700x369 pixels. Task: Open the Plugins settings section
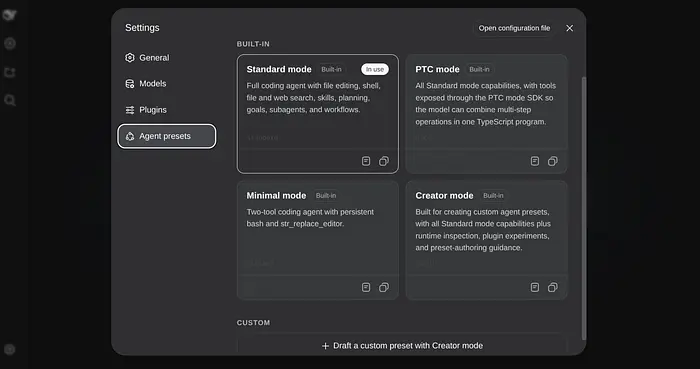click(167, 110)
